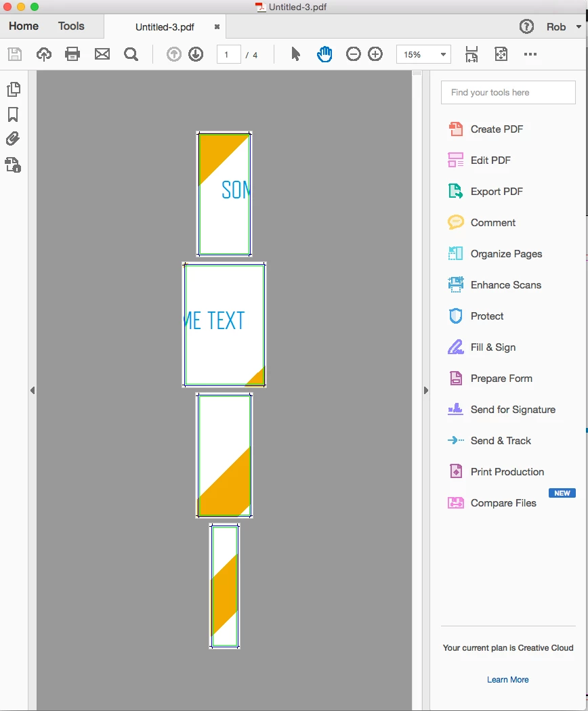Image resolution: width=588 pixels, height=711 pixels.
Task: Click the fit full page icon
Action: pyautogui.click(x=501, y=54)
